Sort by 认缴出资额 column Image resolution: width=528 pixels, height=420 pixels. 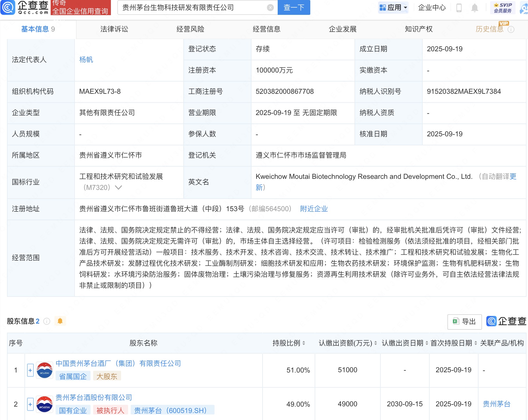375,343
